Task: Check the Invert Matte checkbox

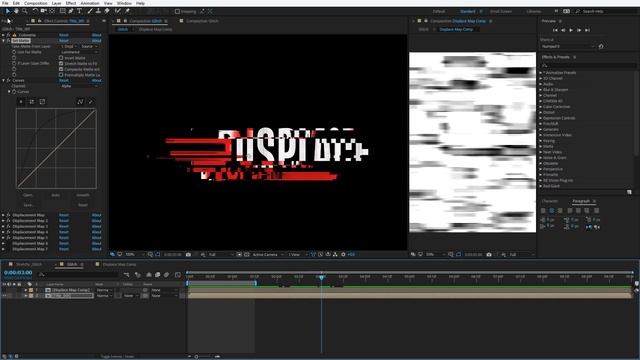Action: (x=61, y=58)
